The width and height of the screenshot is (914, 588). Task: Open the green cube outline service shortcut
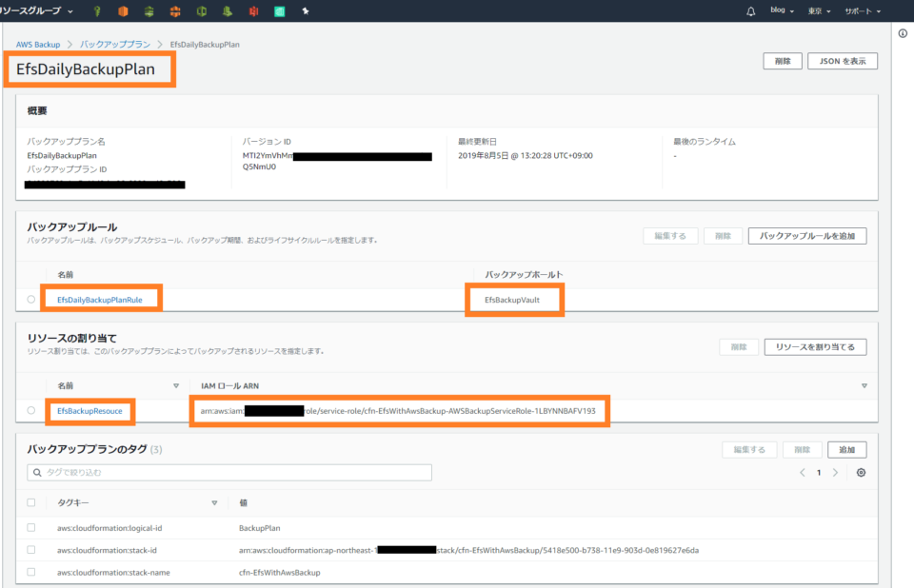[204, 10]
